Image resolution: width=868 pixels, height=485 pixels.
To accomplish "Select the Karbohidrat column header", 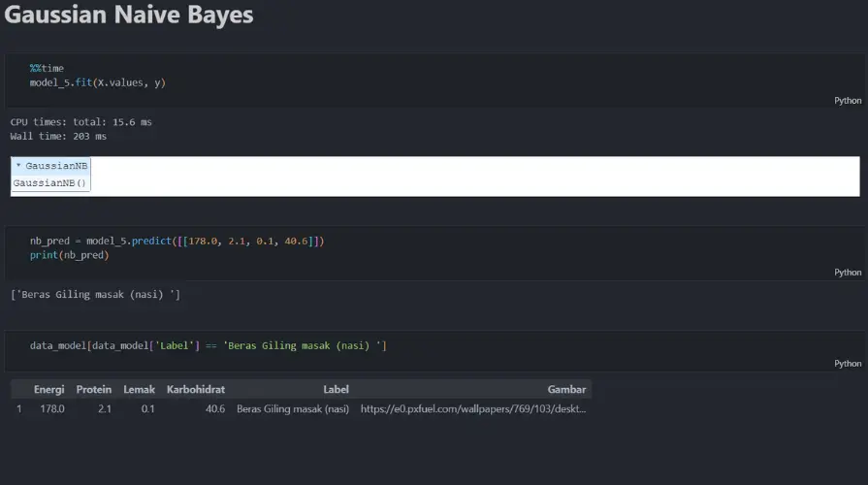I will coord(195,389).
